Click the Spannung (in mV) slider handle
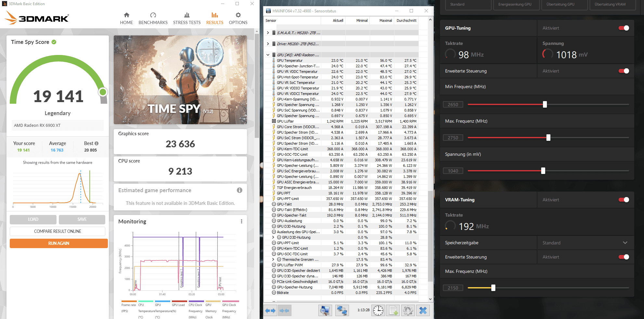Screen dimensions: 644x319 543,171
